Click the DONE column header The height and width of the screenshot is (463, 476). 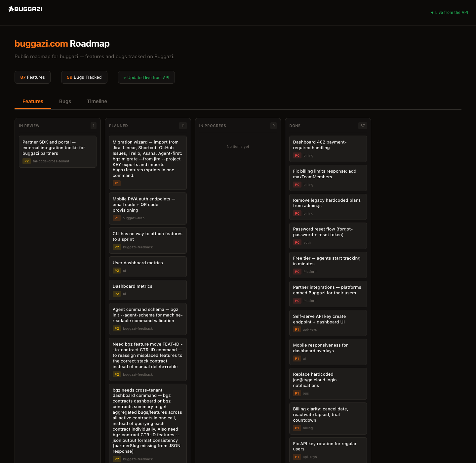(295, 126)
